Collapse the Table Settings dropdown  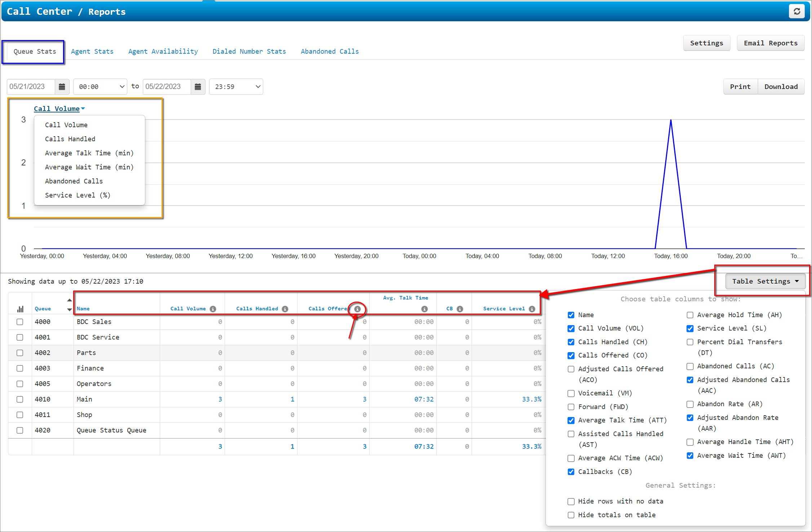765,281
